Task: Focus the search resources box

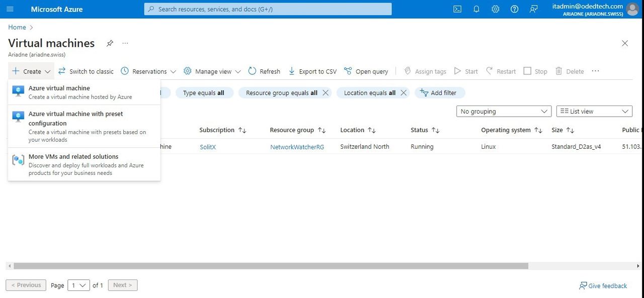Action: (x=268, y=9)
